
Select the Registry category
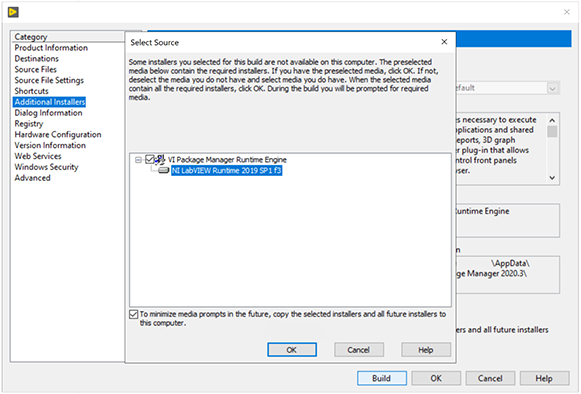point(29,123)
